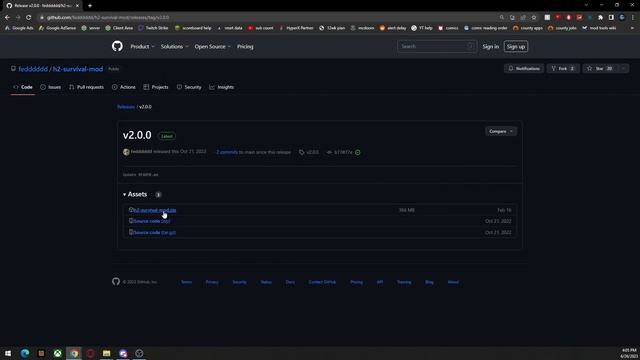Open footer Terms link

click(x=187, y=282)
